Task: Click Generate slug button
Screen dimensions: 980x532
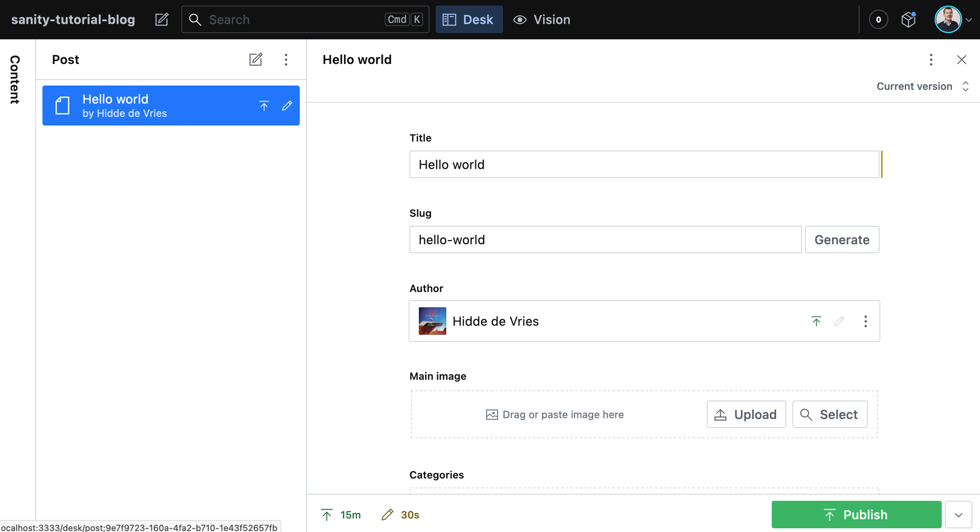Action: [x=841, y=240]
